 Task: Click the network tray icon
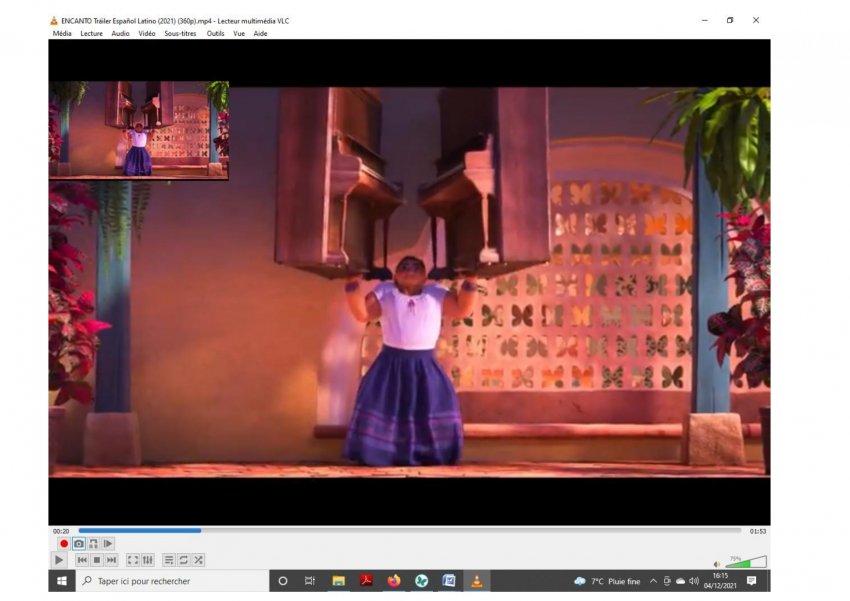pos(667,581)
